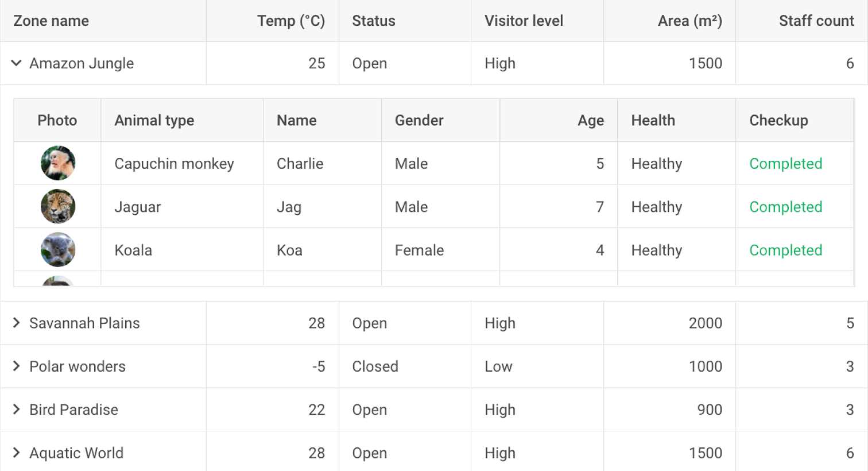Sort by Area (m²) column header

click(x=669, y=21)
